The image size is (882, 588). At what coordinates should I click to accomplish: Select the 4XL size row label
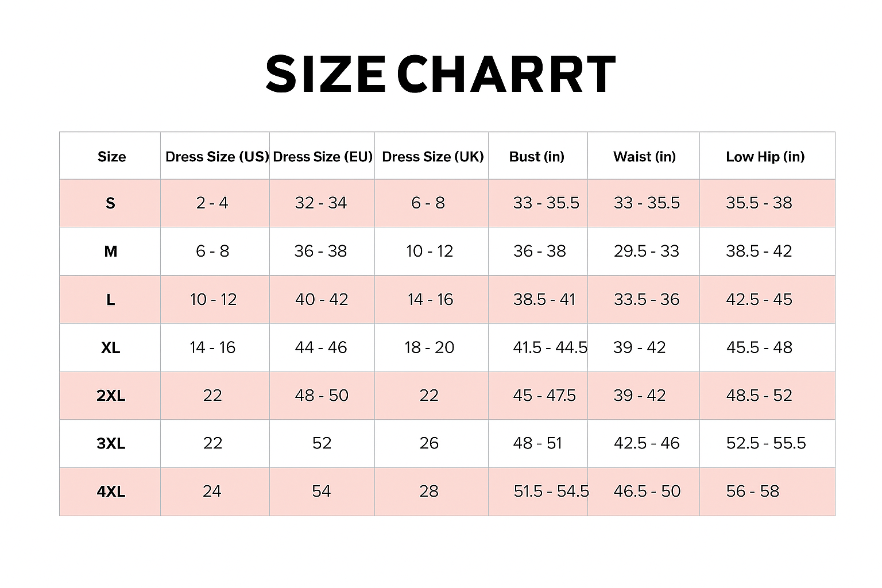point(111,492)
